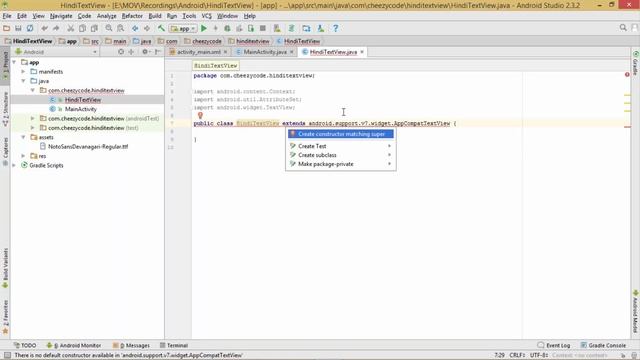Click the Copy toolbar icon
Viewport: 640px width, 360px height.
82,29
